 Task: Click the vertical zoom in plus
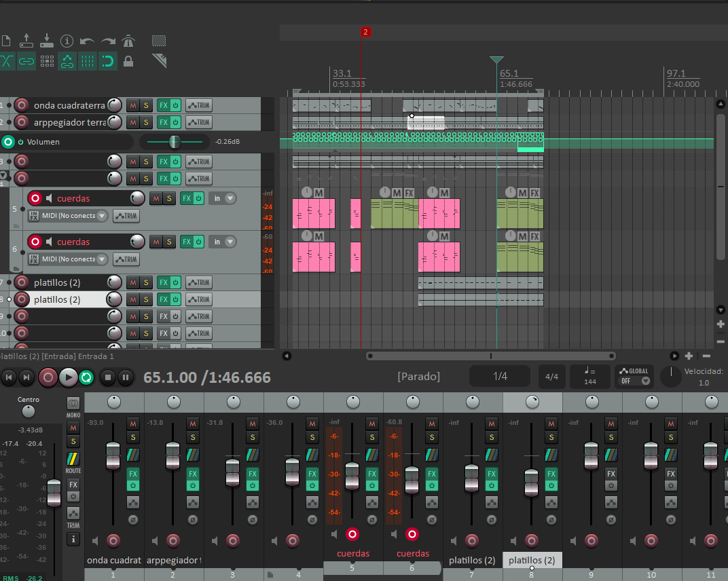(721, 324)
